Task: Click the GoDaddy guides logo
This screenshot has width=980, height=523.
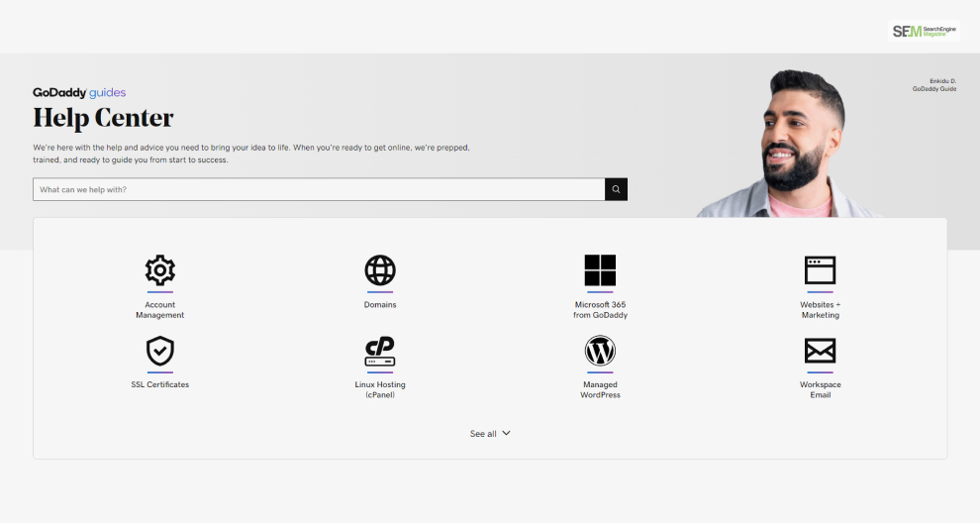Action: point(79,92)
